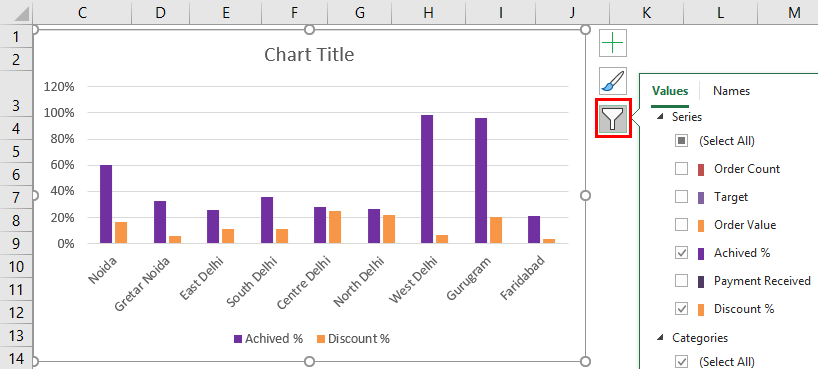Click the chart's right middle resize handle
The height and width of the screenshot is (369, 818).
click(x=585, y=195)
